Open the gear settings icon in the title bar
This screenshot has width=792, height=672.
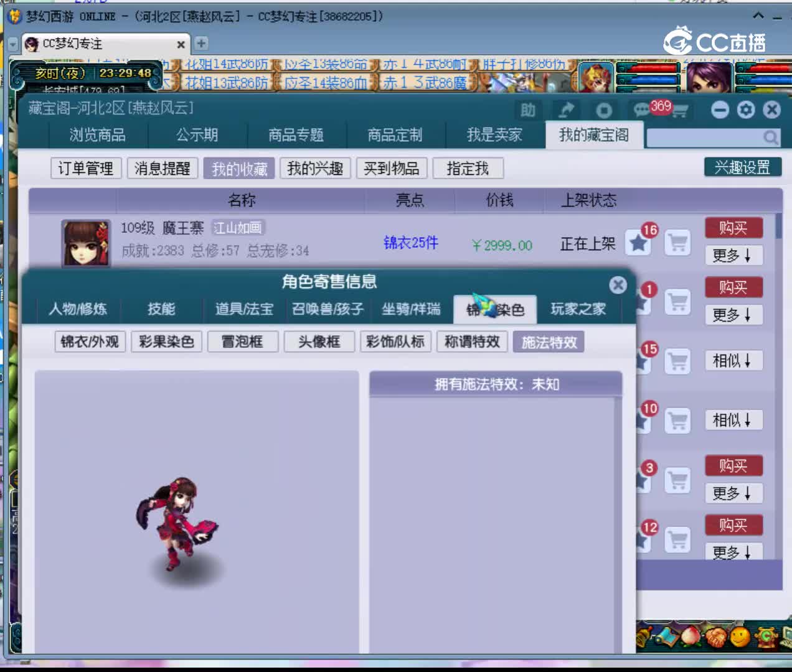745,110
